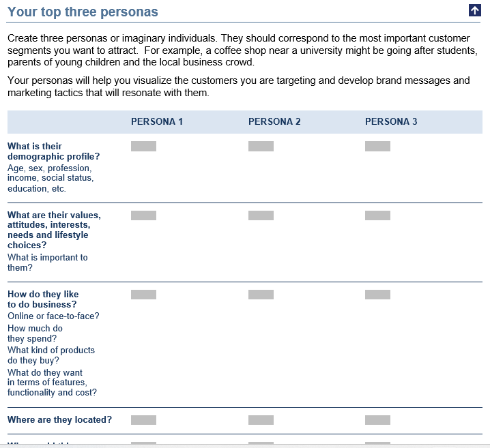Click the 'Your top three personas' heading
This screenshot has height=448, width=490.
click(x=83, y=12)
